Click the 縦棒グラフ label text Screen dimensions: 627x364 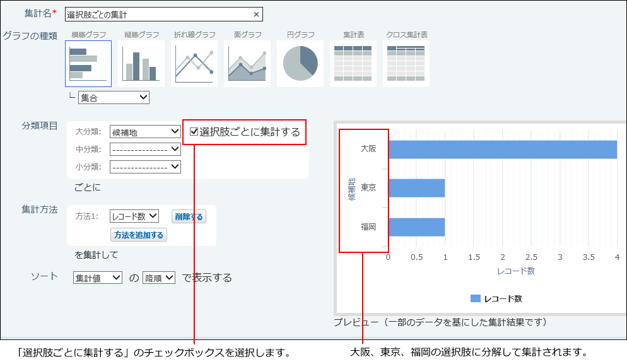pyautogui.click(x=141, y=35)
